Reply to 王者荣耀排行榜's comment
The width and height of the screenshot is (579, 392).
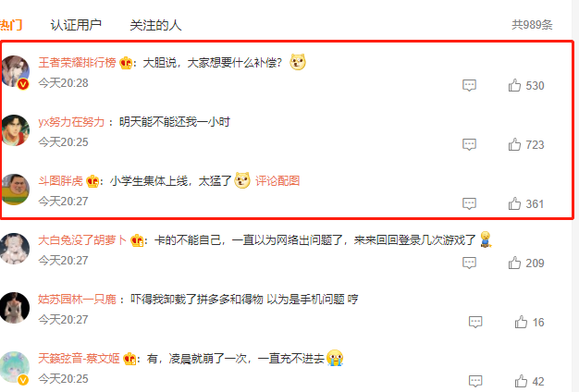[x=469, y=85]
